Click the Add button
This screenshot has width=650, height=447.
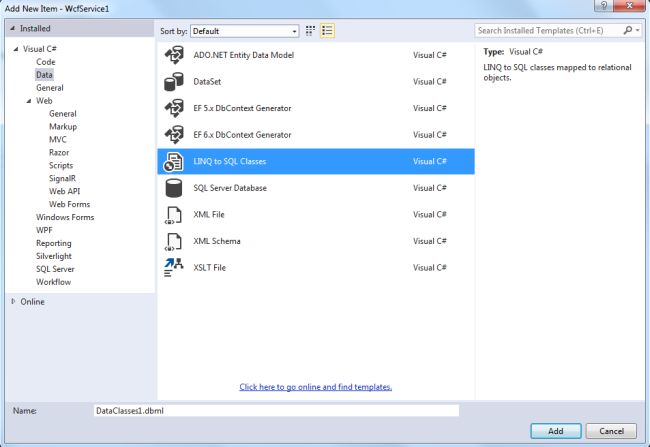click(555, 431)
